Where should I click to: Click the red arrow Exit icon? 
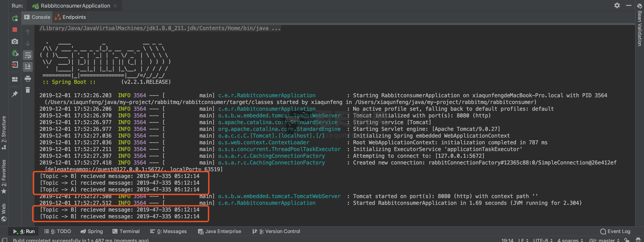pos(15,65)
